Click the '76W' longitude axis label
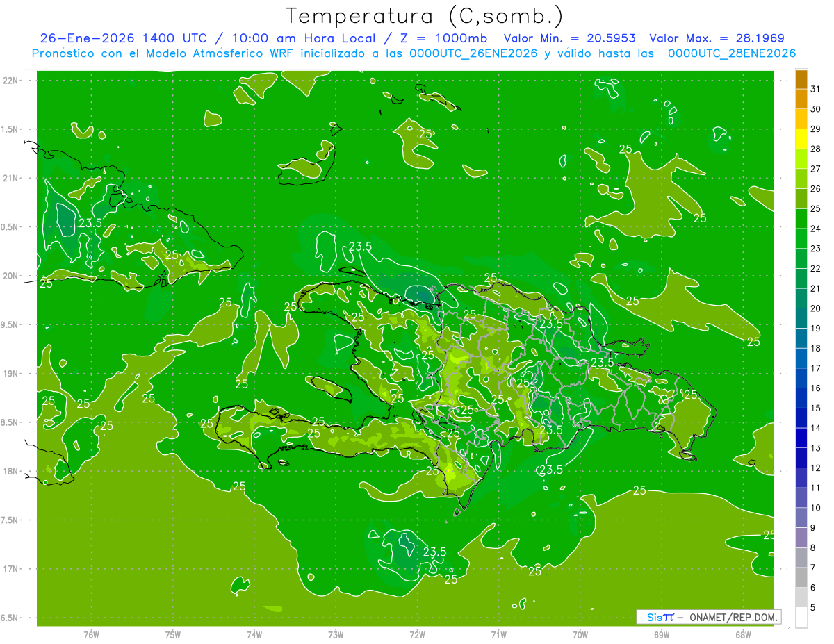 pos(91,635)
